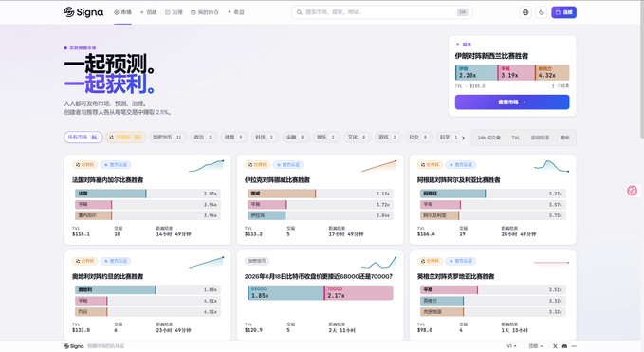Viewport: 644px width, 352px height.
Task: Open the V1 version dropdown in footer
Action: (511, 346)
